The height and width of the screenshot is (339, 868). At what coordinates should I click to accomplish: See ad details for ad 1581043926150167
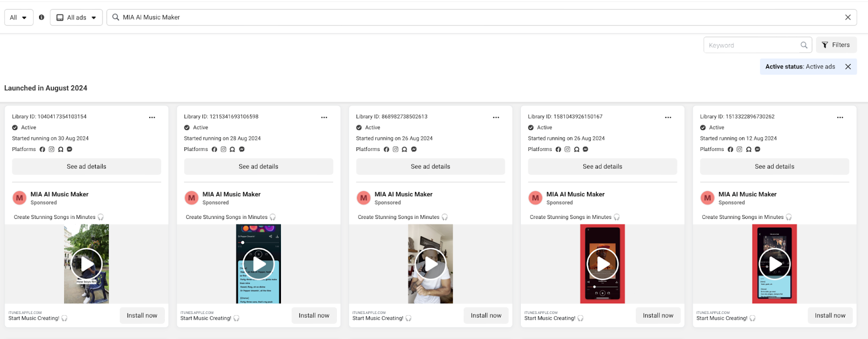pyautogui.click(x=603, y=167)
